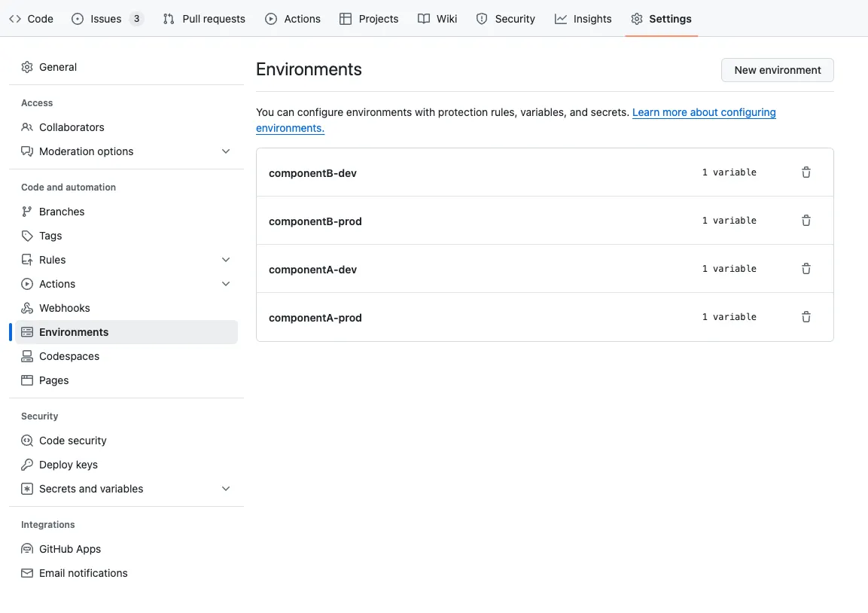This screenshot has width=868, height=613.
Task: Expand Secrets and variables section
Action: point(226,489)
